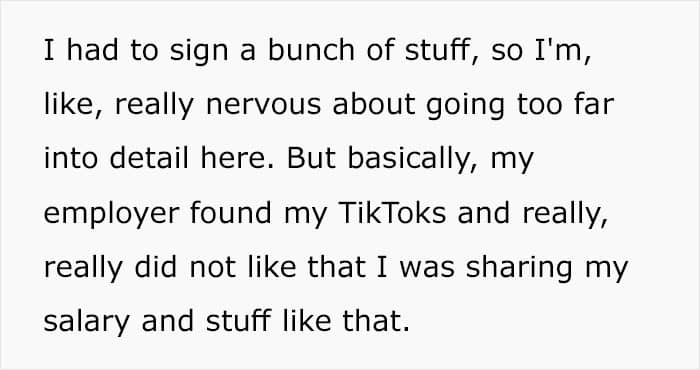Select the word 'did'

(x=155, y=267)
